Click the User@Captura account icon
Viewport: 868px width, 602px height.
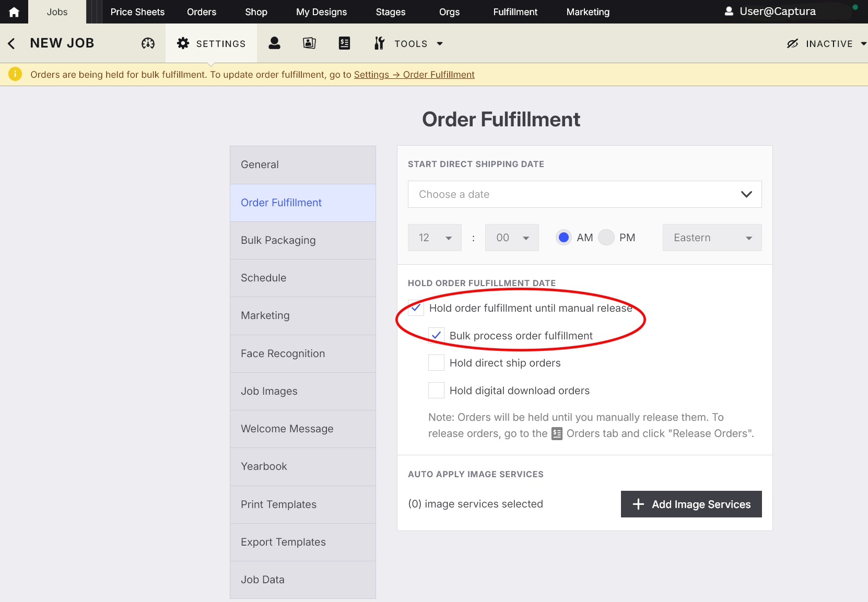(729, 11)
